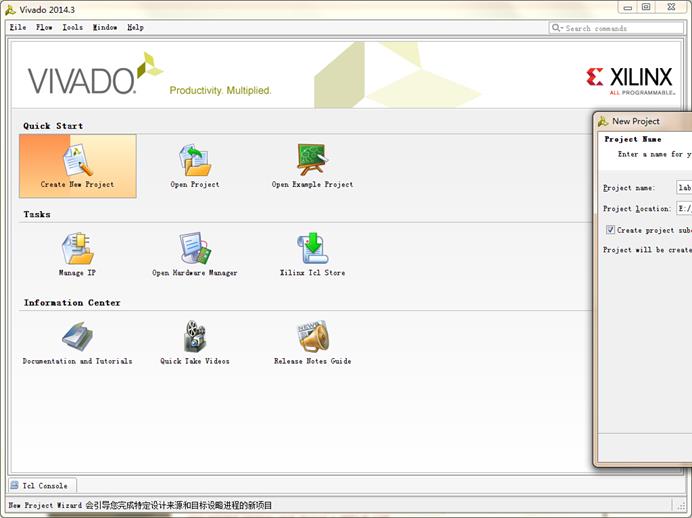Click the Open Example Project label
The image size is (692, 518).
click(312, 184)
